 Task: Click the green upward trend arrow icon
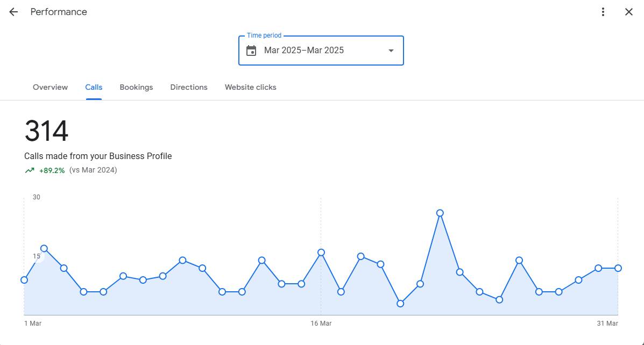[x=30, y=170]
